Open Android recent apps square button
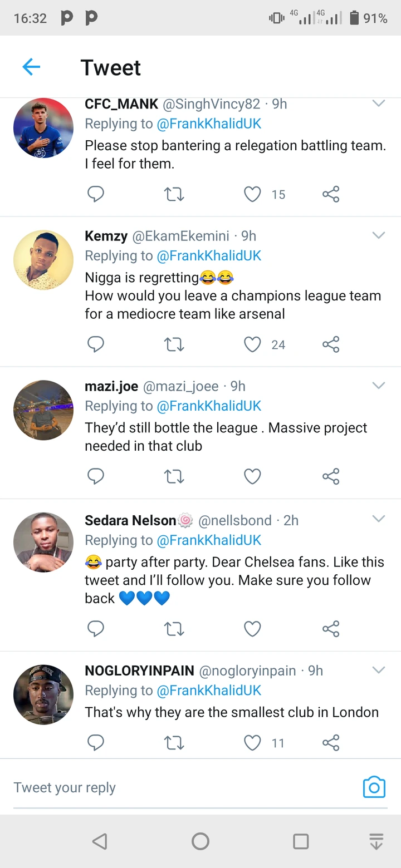 coord(301,841)
